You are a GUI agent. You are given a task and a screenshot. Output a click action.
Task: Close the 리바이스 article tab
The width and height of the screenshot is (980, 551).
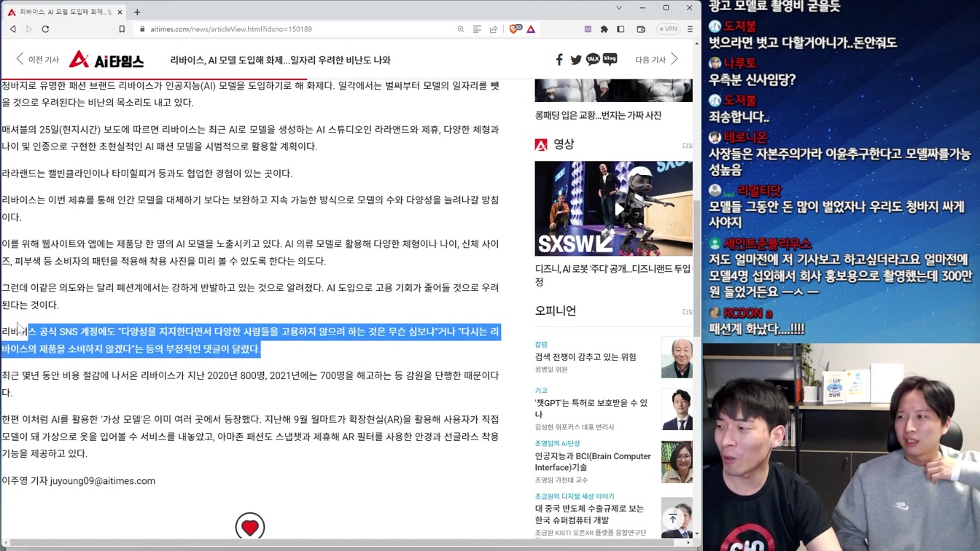click(x=120, y=12)
